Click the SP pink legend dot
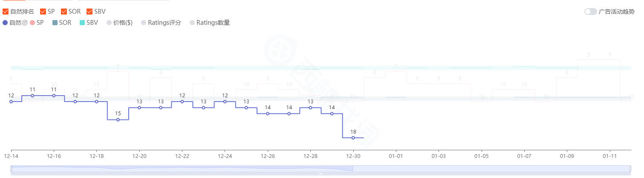The image size is (644, 178). pyautogui.click(x=32, y=23)
